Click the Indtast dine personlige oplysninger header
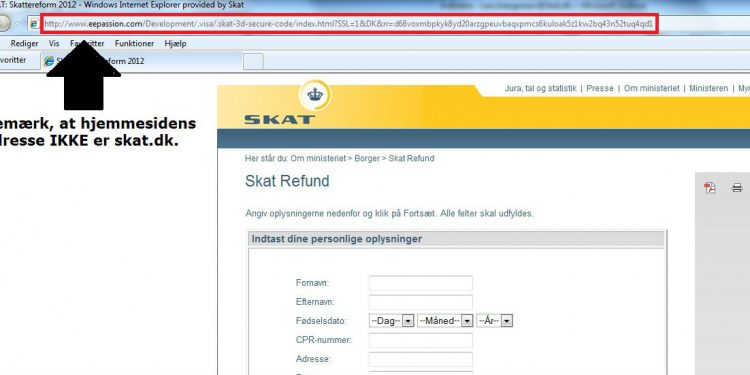Viewport: 750px width, 375px height. pos(456,239)
